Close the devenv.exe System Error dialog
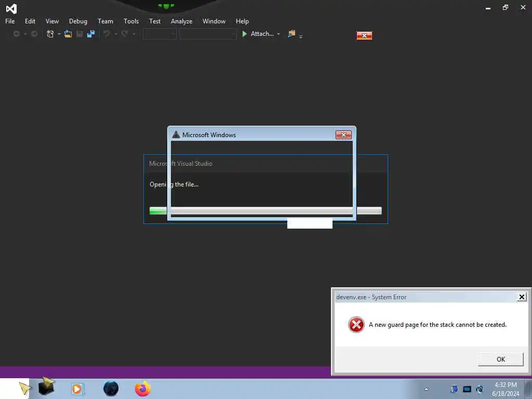The height and width of the screenshot is (399, 532). (x=522, y=297)
